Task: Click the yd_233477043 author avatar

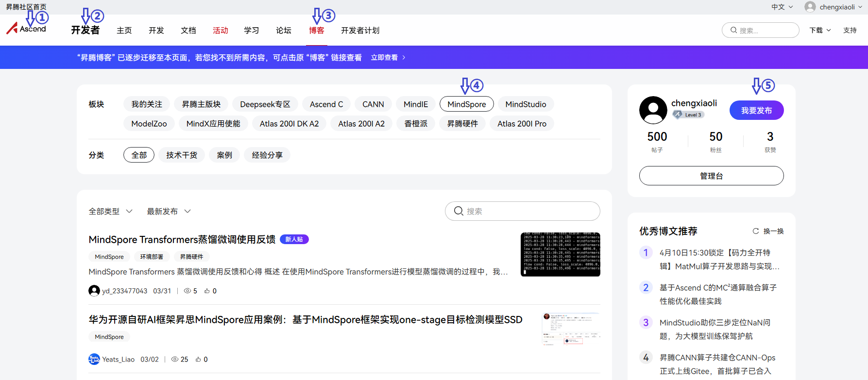Action: tap(94, 291)
